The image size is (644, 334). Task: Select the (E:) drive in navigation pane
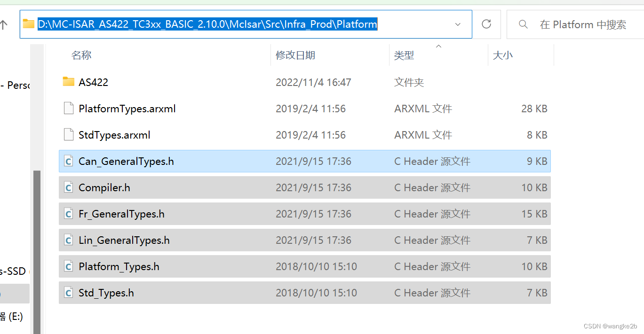click(11, 317)
